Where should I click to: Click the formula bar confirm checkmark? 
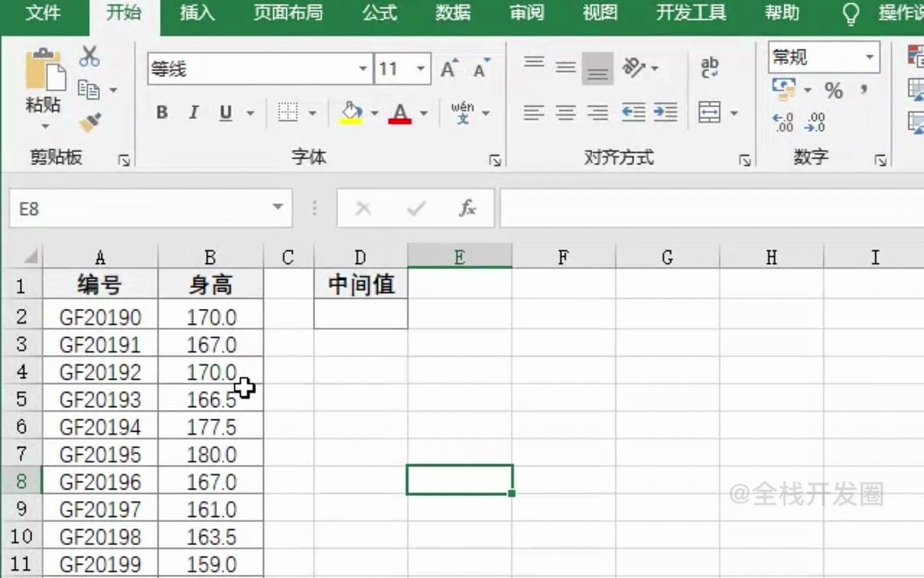pyautogui.click(x=416, y=208)
